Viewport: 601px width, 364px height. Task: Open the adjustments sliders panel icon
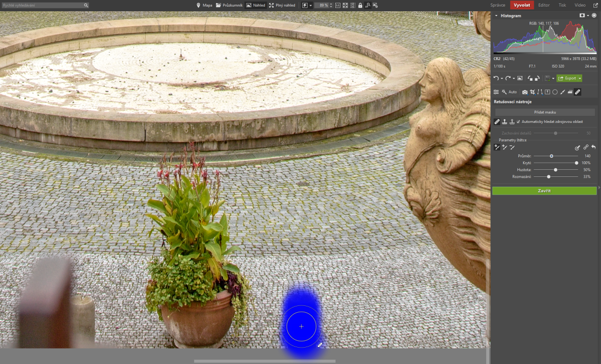[496, 92]
